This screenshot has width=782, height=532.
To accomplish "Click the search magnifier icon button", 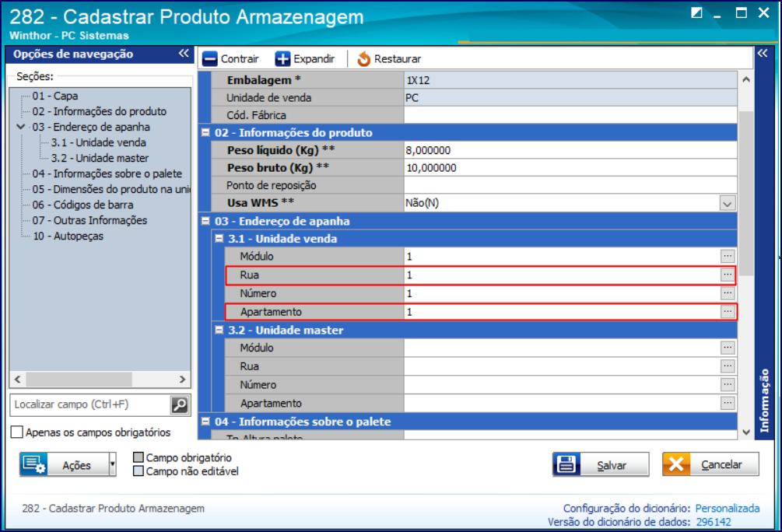I will (180, 404).
